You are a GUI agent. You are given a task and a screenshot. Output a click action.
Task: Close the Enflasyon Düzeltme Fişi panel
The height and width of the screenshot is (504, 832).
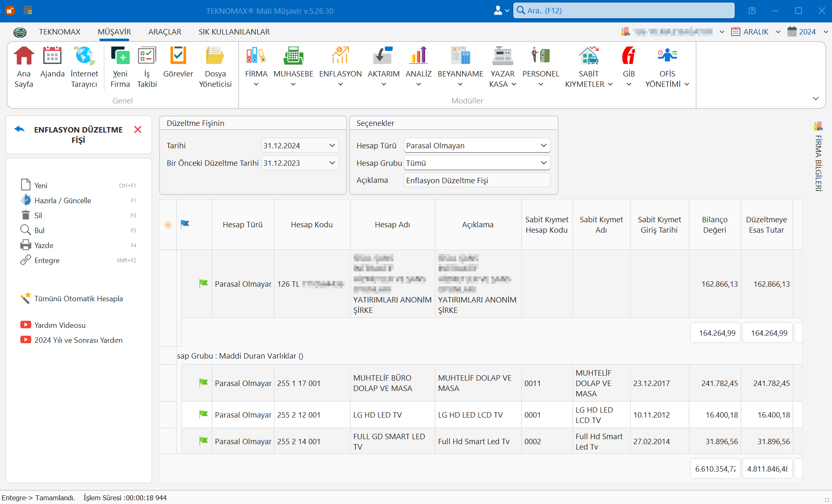pyautogui.click(x=138, y=130)
